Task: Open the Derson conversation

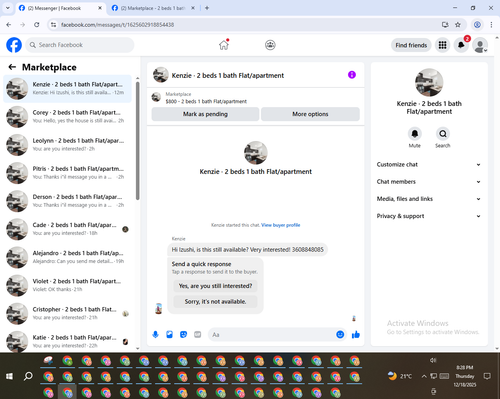Action: [67, 201]
